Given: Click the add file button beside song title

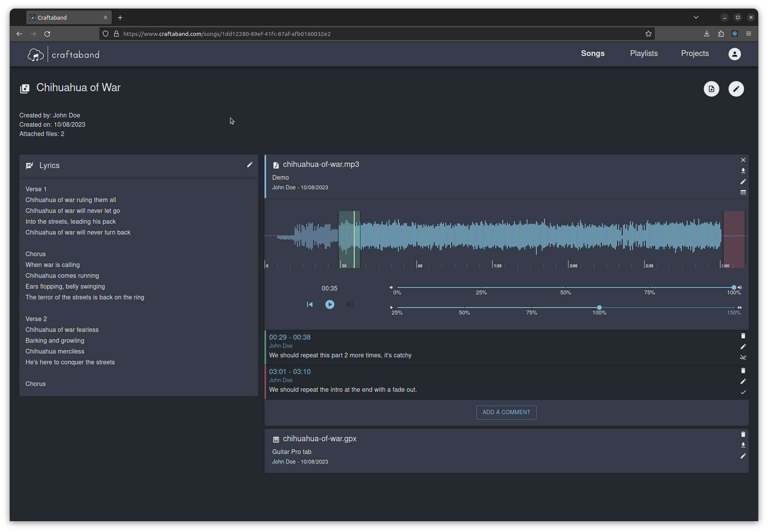Looking at the screenshot, I should 711,89.
